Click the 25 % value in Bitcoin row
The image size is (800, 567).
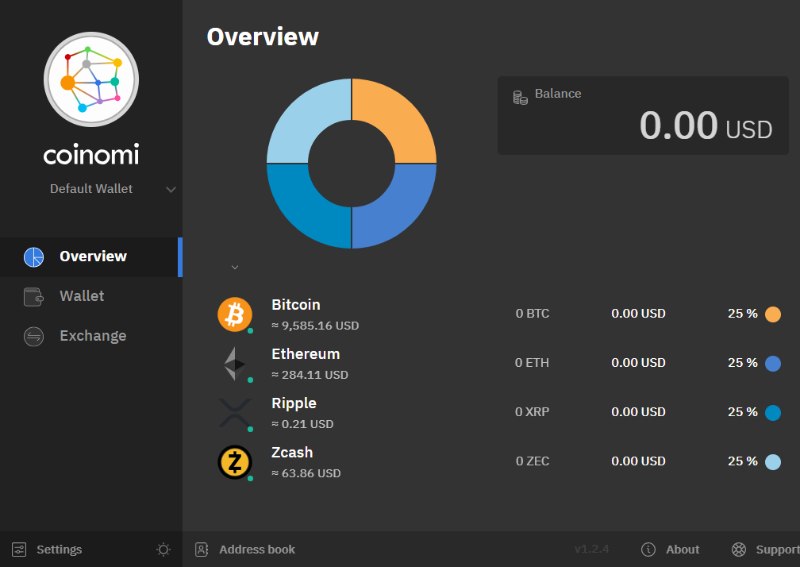[742, 313]
